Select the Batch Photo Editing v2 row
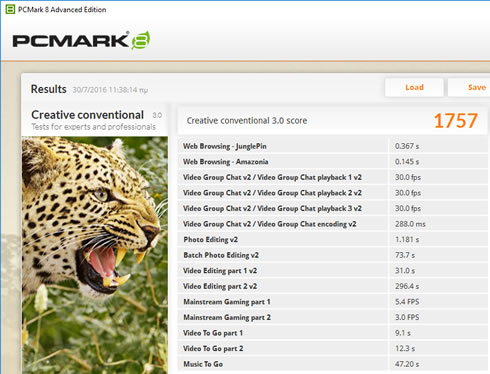This screenshot has height=374, width=490. click(332, 255)
